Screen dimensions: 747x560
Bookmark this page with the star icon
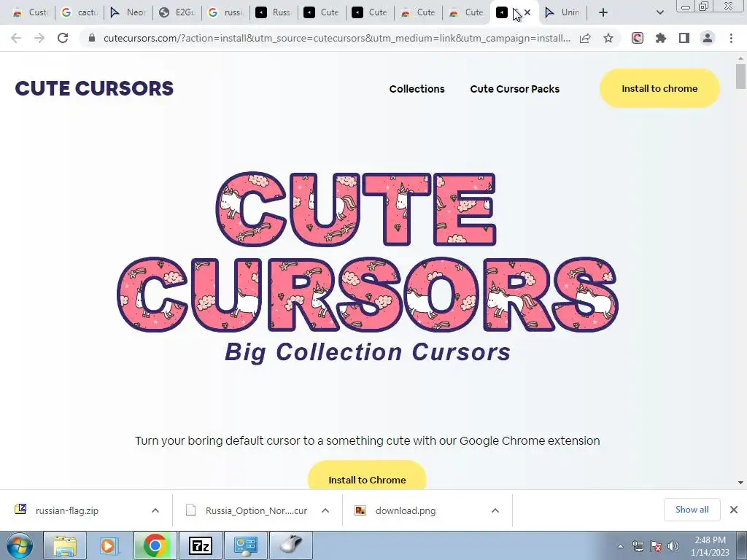[608, 38]
